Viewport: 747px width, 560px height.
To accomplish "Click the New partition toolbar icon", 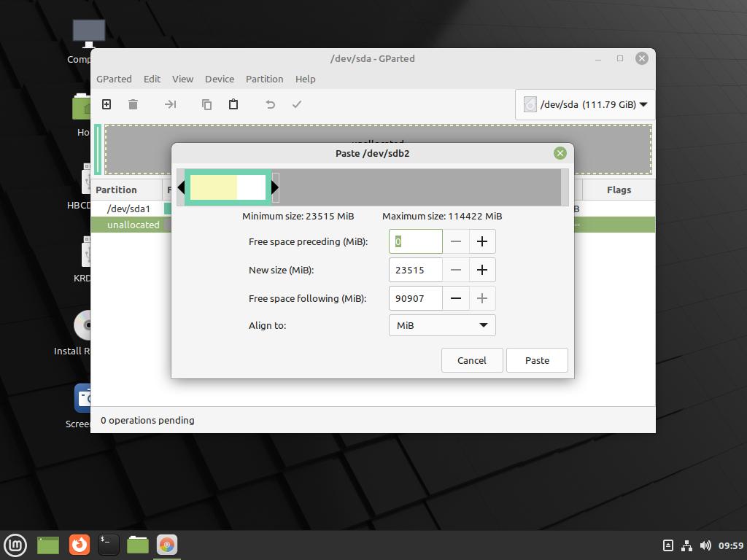I will [107, 104].
